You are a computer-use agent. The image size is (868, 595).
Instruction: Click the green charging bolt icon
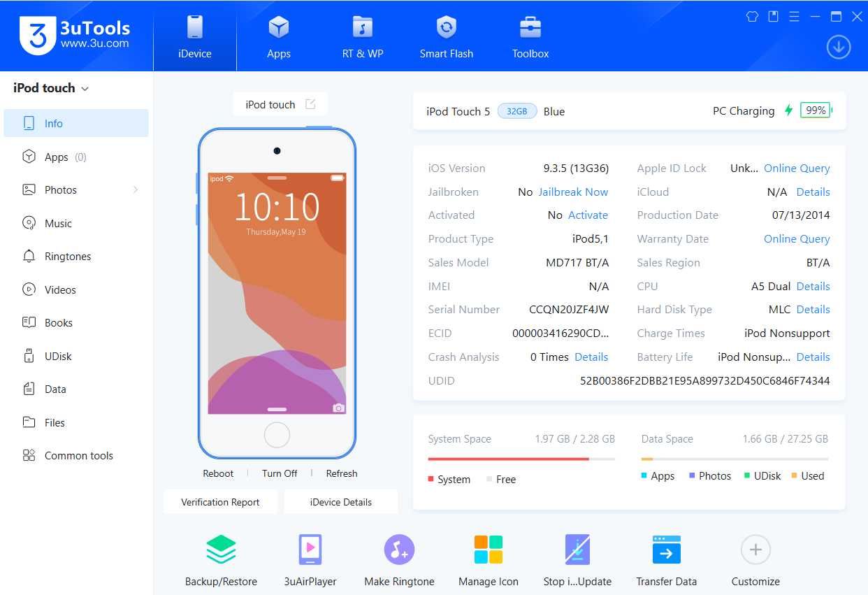point(788,110)
